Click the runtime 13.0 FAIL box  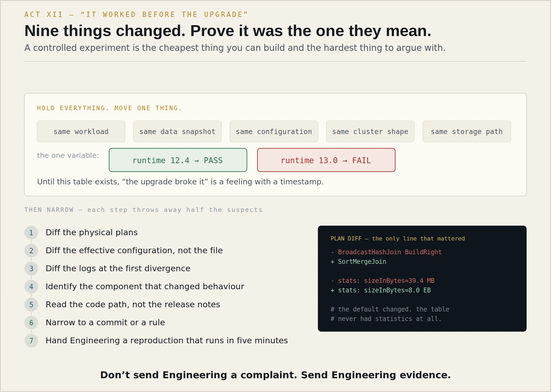[x=326, y=160]
